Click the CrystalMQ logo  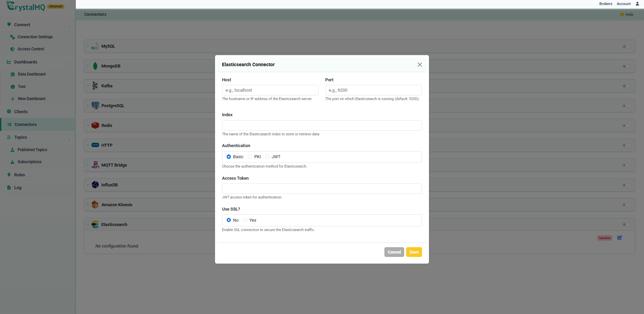click(x=25, y=6)
